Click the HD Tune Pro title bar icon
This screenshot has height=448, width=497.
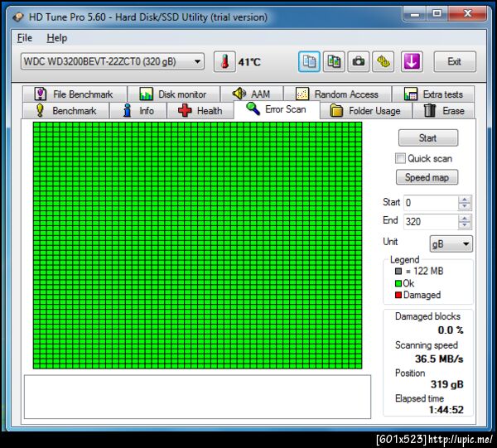(18, 17)
